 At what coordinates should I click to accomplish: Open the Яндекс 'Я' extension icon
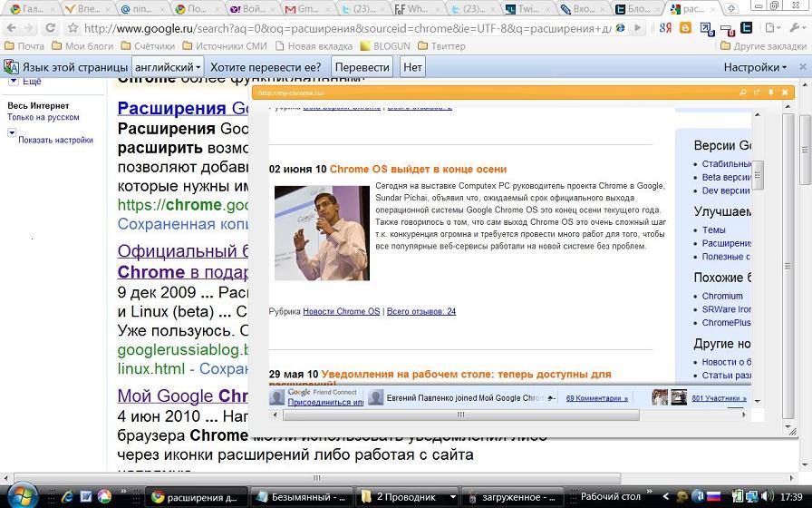point(665,28)
